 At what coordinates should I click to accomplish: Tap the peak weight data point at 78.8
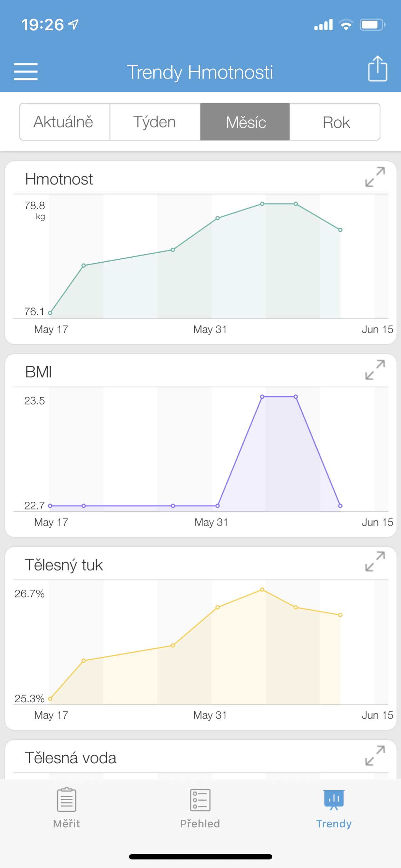pos(262,204)
